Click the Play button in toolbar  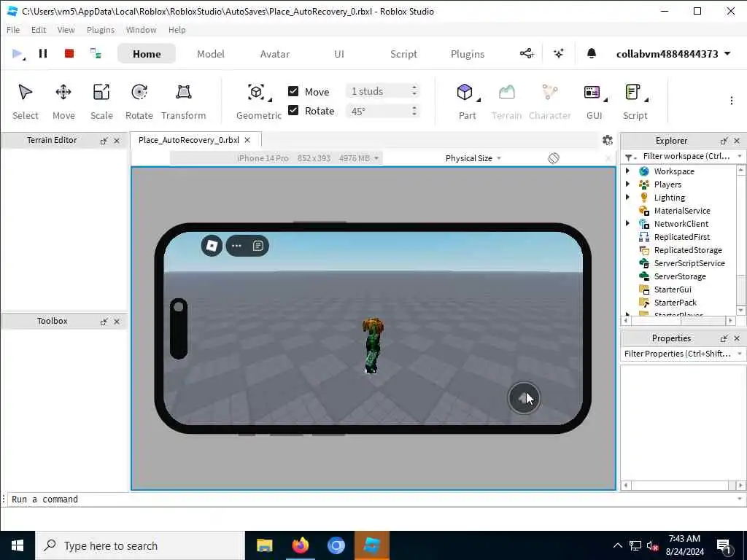[x=18, y=53]
